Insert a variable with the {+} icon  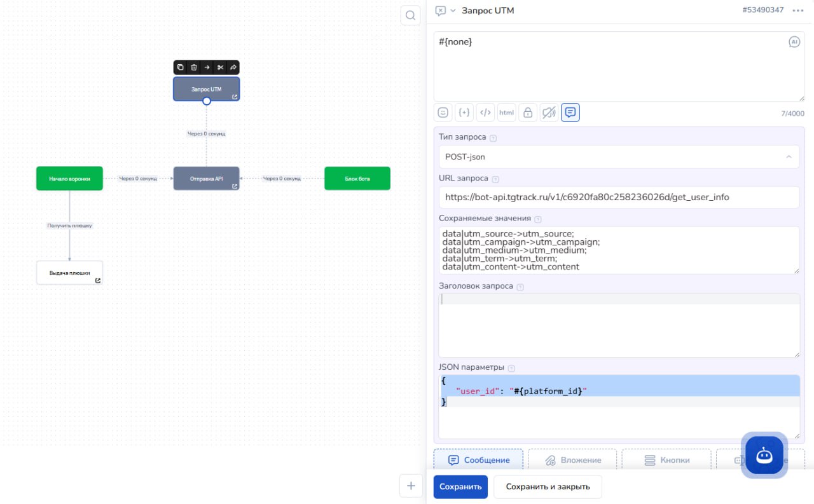pos(464,112)
